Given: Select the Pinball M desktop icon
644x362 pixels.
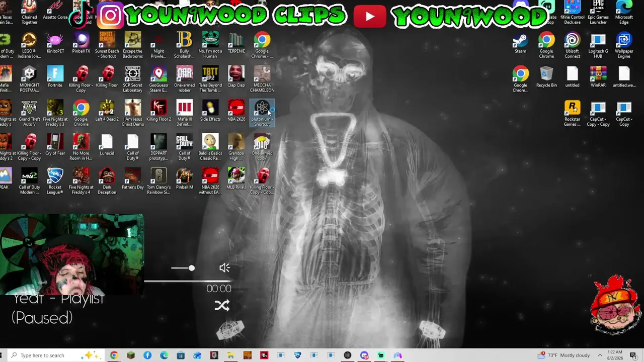Looking at the screenshot, I should point(185,179).
